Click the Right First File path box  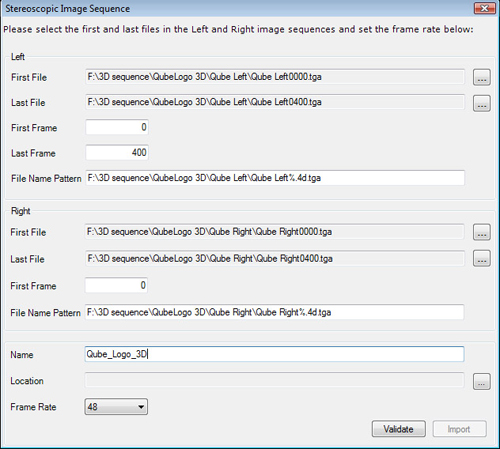[274, 232]
